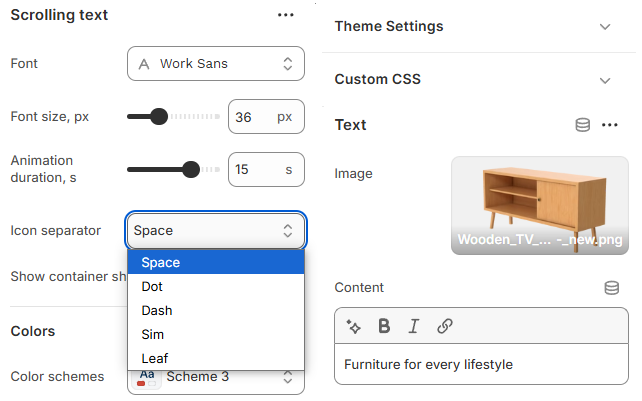642x401 pixels.
Task: Expand the Theme Settings section
Action: click(x=479, y=27)
